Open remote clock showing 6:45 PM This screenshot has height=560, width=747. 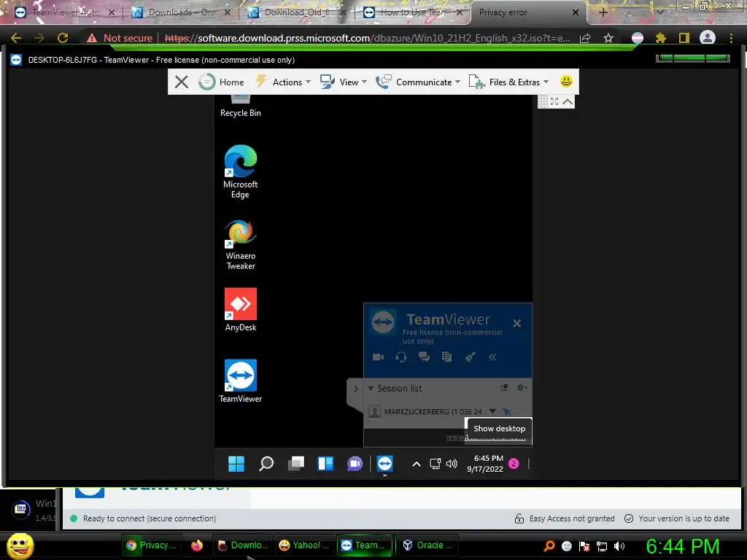485,463
